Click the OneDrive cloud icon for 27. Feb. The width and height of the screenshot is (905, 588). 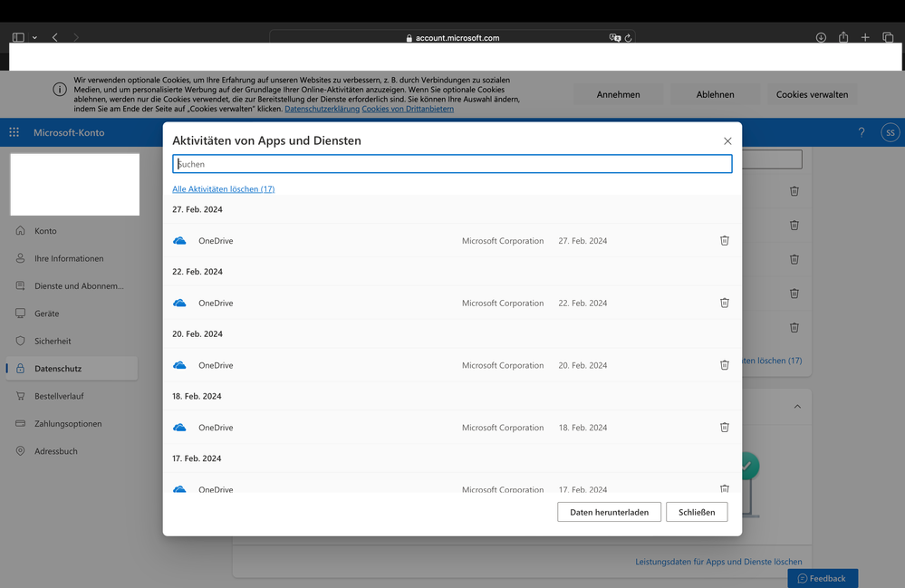coord(179,241)
